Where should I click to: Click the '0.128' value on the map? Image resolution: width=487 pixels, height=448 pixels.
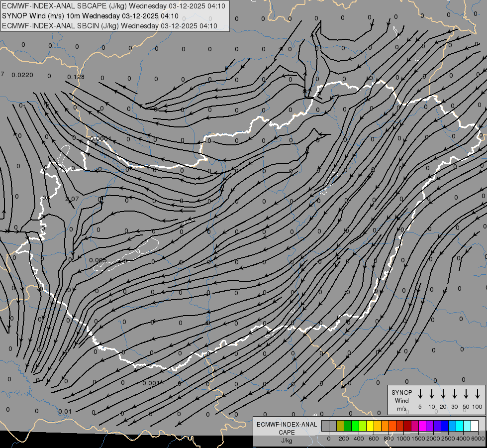[x=76, y=77]
